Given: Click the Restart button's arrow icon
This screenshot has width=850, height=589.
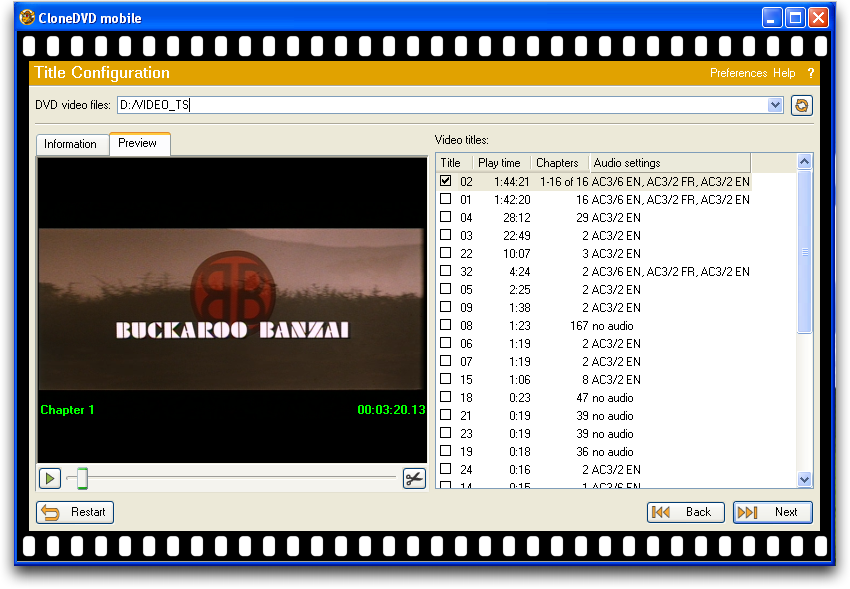Looking at the screenshot, I should [x=50, y=512].
